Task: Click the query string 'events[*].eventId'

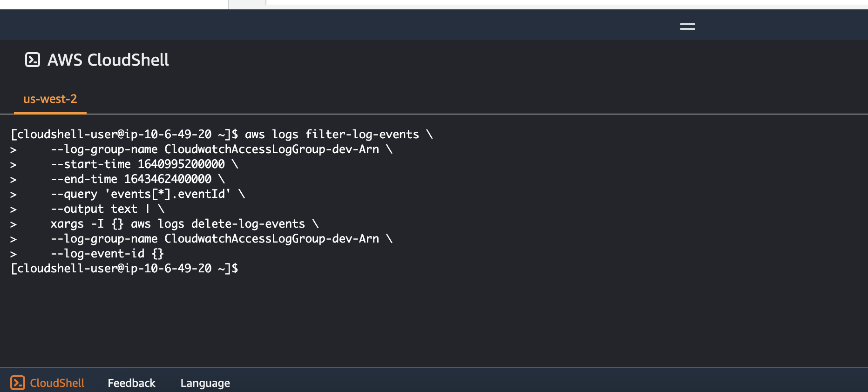Action: tap(168, 194)
